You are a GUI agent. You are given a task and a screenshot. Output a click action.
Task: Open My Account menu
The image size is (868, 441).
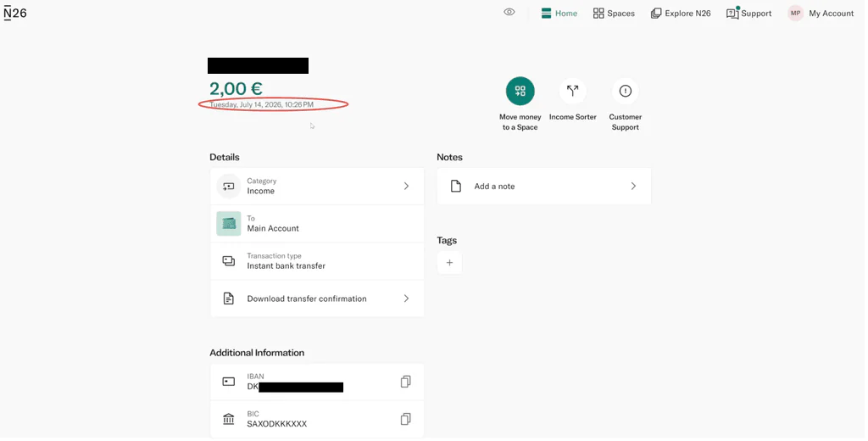[x=821, y=14]
